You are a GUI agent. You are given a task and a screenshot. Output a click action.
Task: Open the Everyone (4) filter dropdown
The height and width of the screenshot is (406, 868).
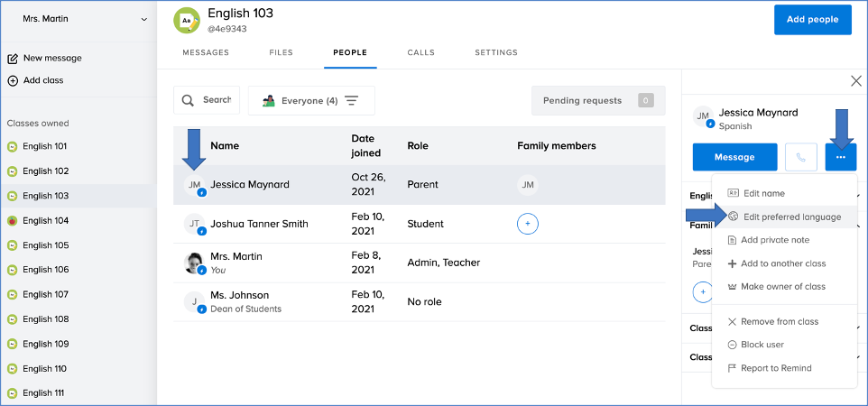[310, 101]
